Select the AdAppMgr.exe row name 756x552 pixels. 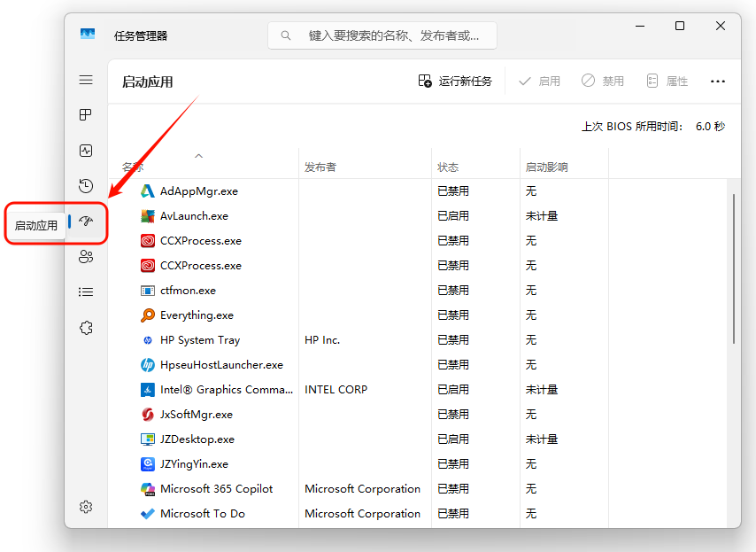coord(199,191)
